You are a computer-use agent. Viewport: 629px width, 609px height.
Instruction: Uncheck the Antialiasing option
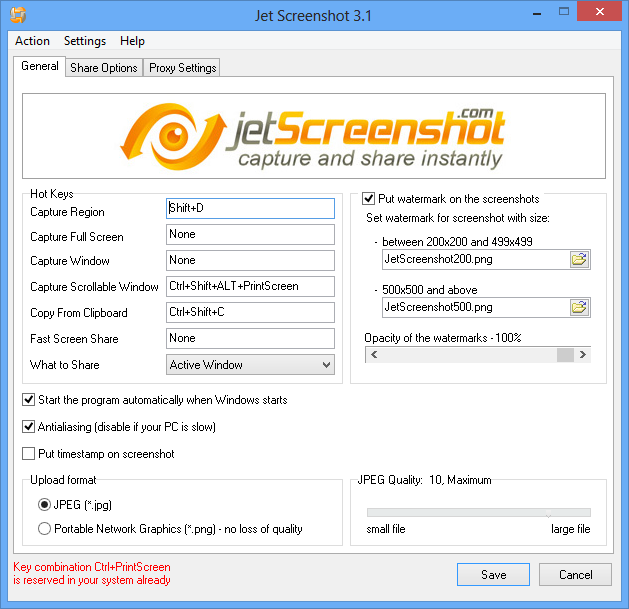coord(28,426)
